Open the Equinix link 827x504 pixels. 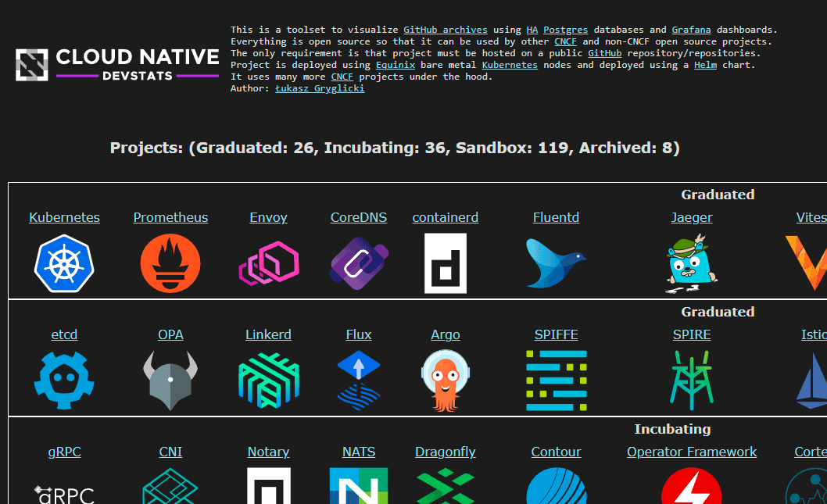pyautogui.click(x=395, y=65)
